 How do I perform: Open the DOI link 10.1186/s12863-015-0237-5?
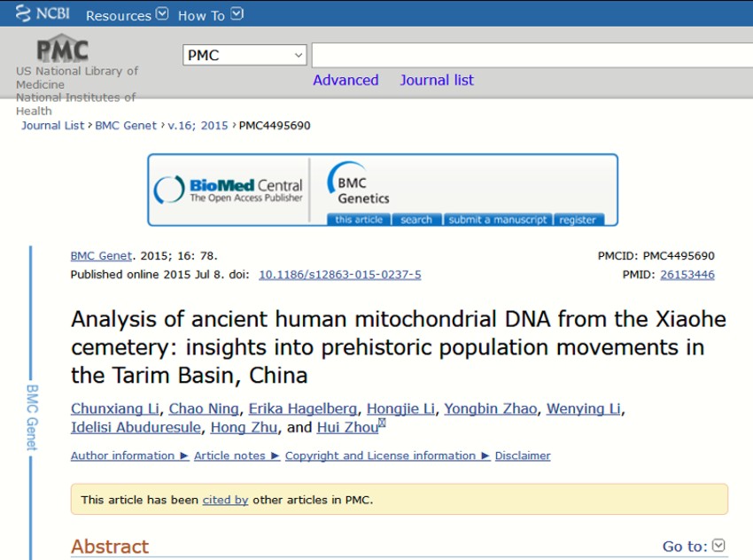339,275
